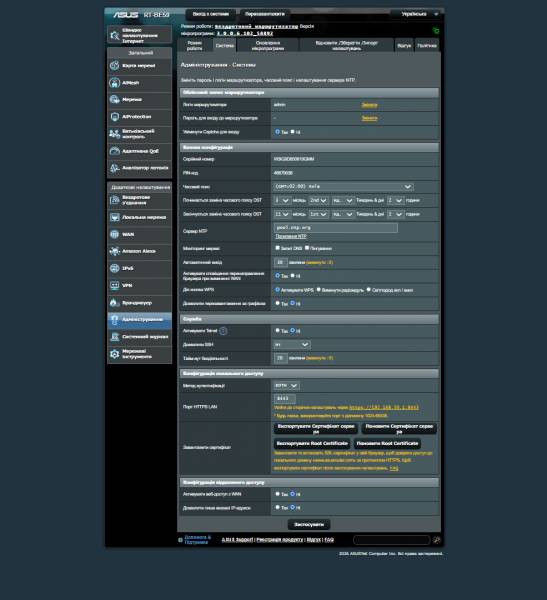Image resolution: width=547 pixels, height=600 pixels.
Task: Click the ASUS logo
Action: tap(126, 15)
